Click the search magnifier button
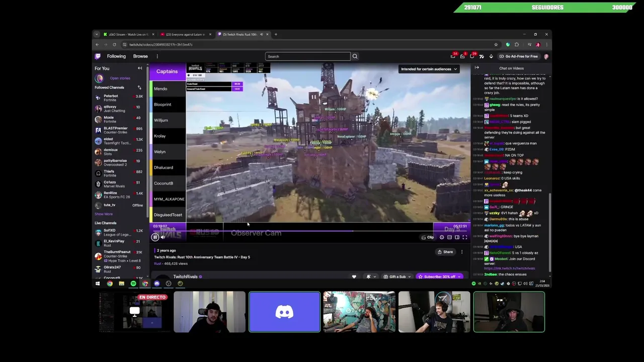The height and width of the screenshot is (362, 644). 355,56
